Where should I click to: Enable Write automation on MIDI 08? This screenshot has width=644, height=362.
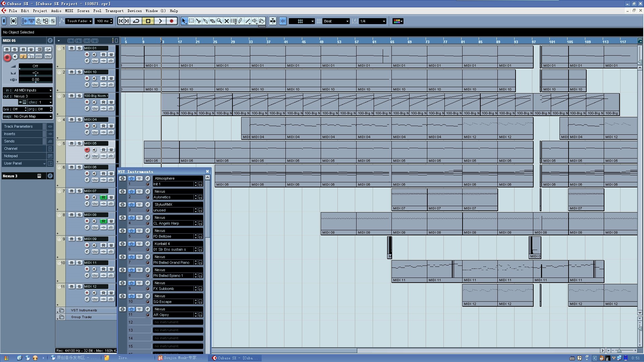(111, 221)
